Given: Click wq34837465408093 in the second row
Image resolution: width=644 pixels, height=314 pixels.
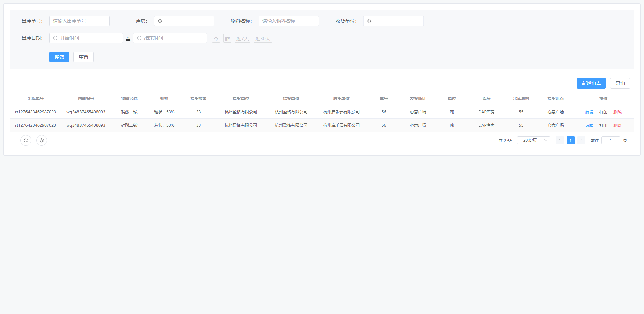Looking at the screenshot, I should (x=86, y=125).
